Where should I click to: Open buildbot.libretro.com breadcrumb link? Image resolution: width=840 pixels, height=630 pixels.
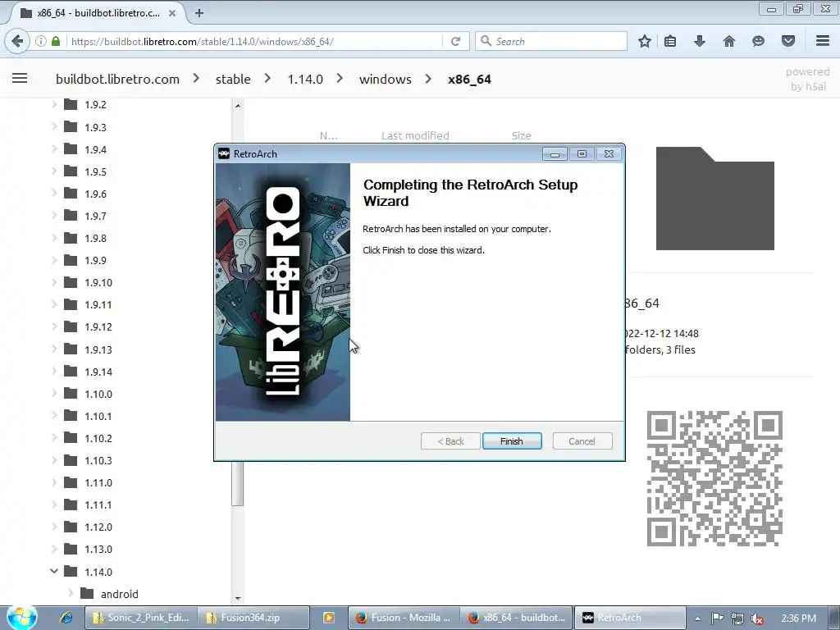coord(118,80)
